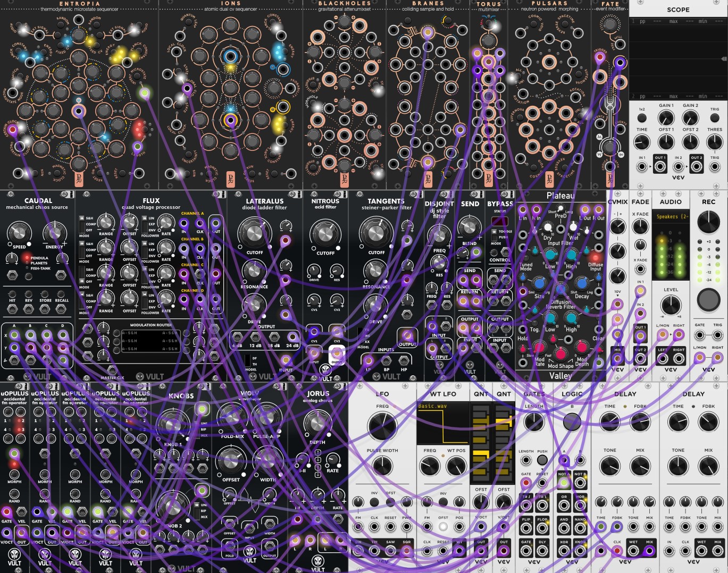
Task: Toggle the Scope TRIG button
Action: 715,118
